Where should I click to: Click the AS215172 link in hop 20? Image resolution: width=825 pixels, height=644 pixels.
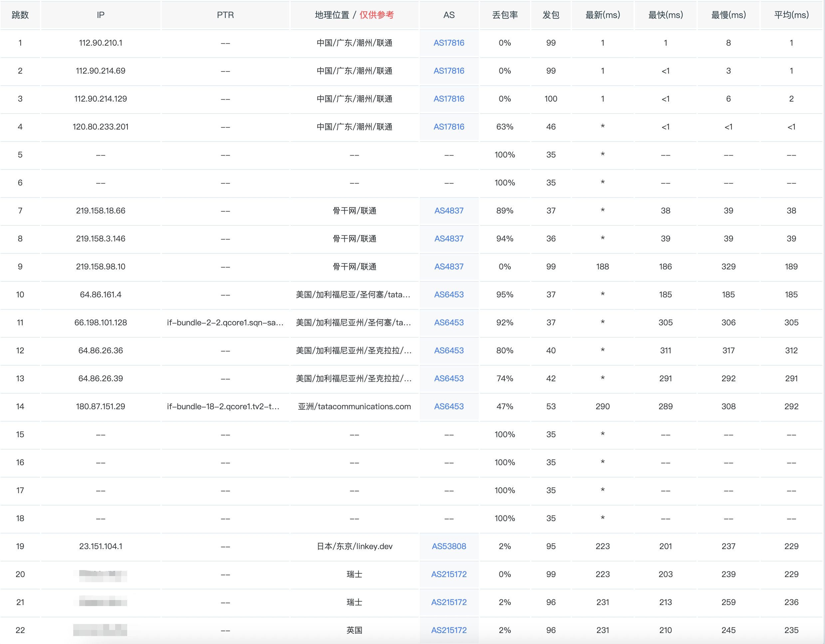tap(449, 574)
